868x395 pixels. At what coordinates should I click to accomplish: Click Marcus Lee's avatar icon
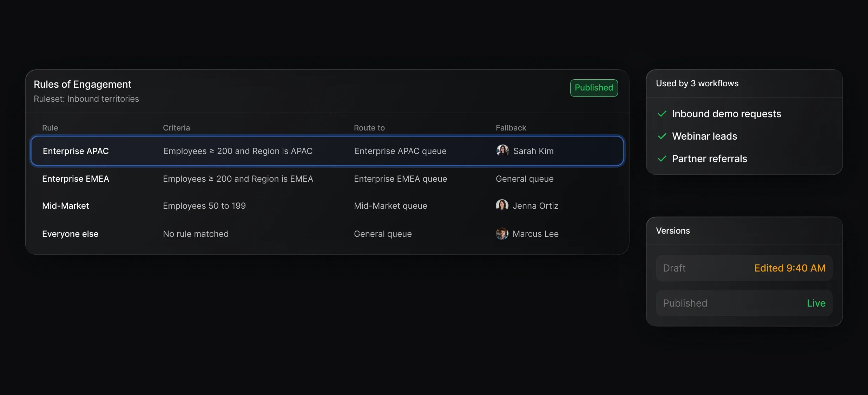click(502, 234)
